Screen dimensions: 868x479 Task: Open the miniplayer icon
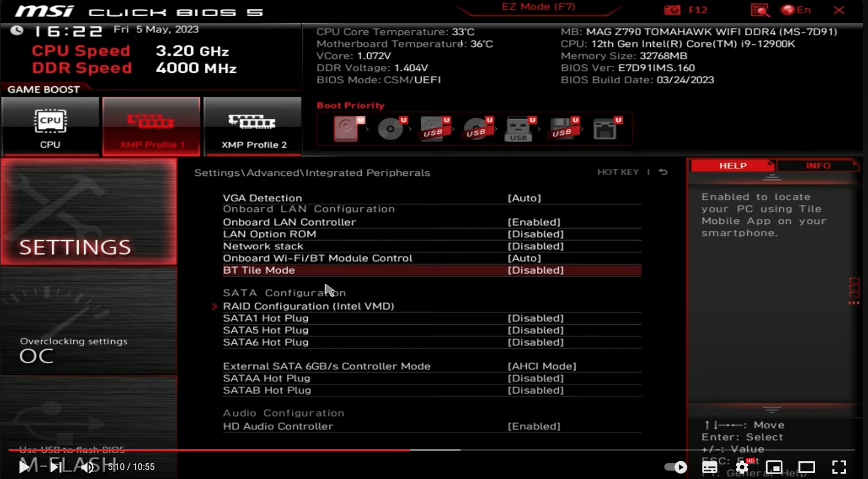pos(774,467)
